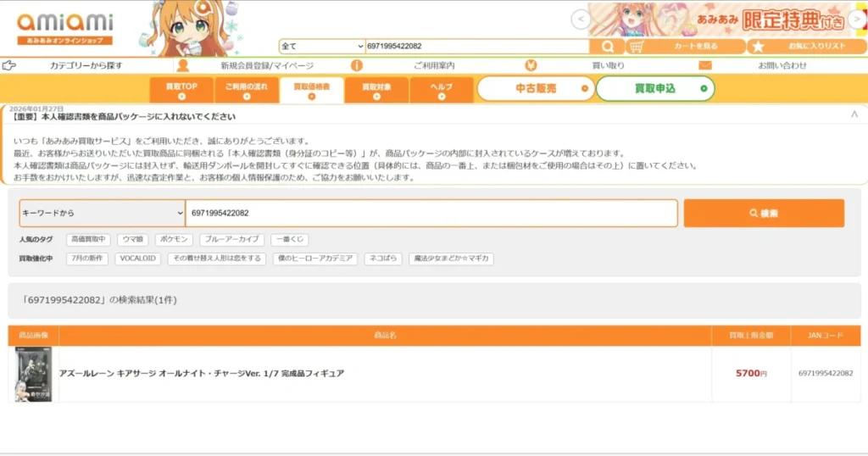Click the member person icon
Image resolution: width=868 pixels, height=456 pixels.
point(183,65)
